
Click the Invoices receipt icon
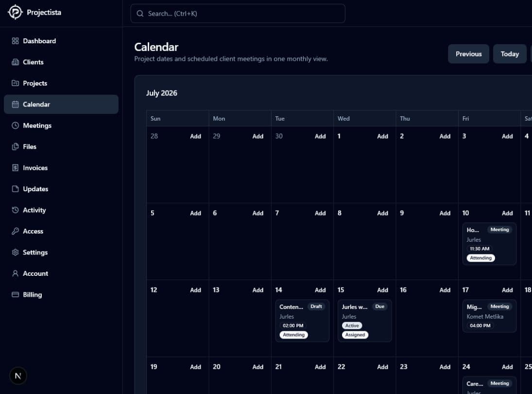tap(15, 167)
